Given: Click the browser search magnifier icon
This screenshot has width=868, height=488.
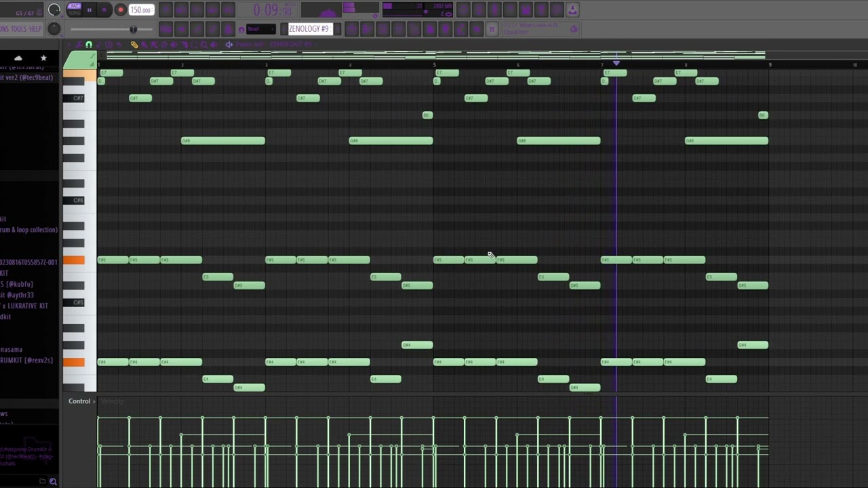Looking at the screenshot, I should (53, 481).
